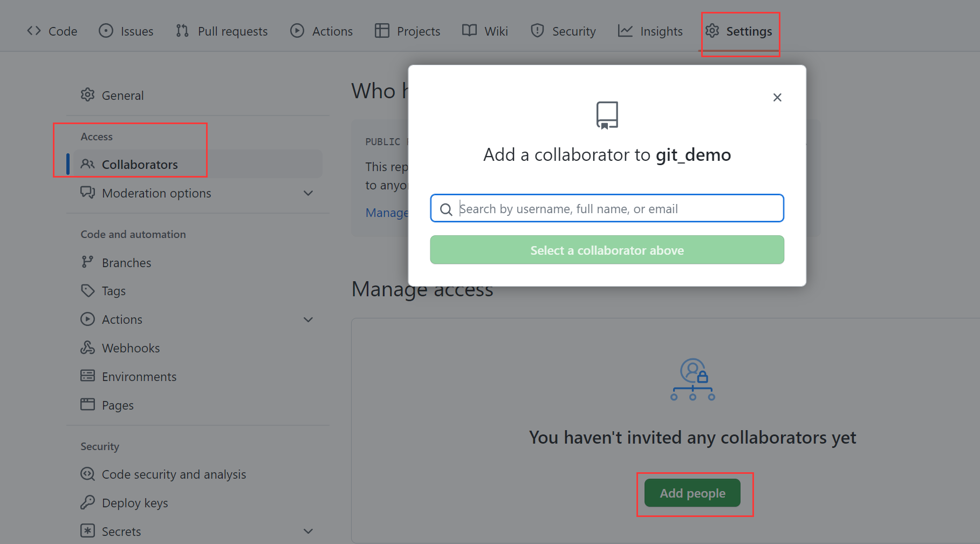Viewport: 980px width, 544px height.
Task: Click the sidebar Actions play icon
Action: coord(87,319)
